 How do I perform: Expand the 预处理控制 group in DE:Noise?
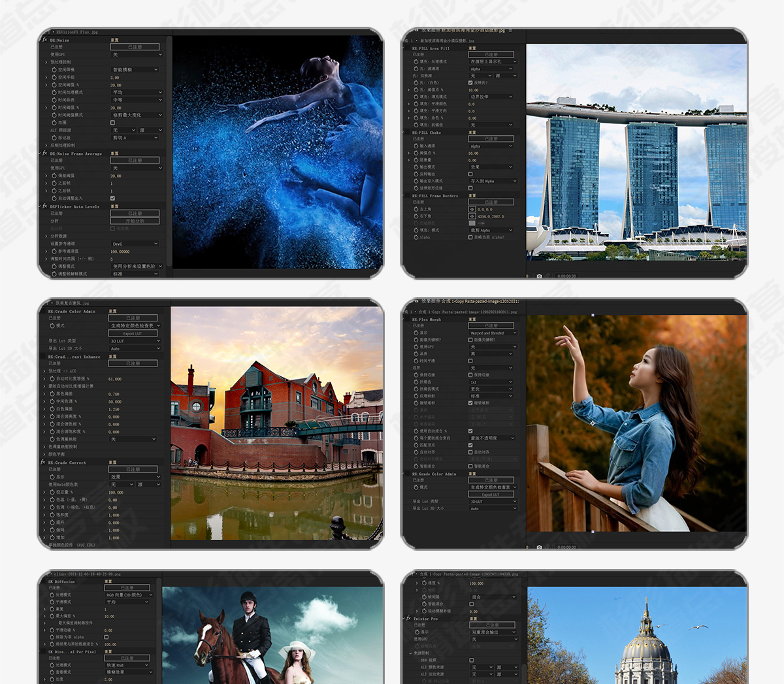pos(46,62)
